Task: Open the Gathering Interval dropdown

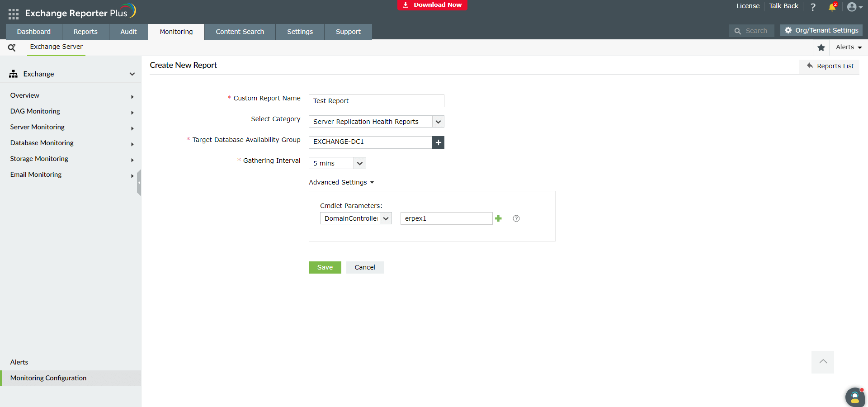Action: pyautogui.click(x=337, y=163)
